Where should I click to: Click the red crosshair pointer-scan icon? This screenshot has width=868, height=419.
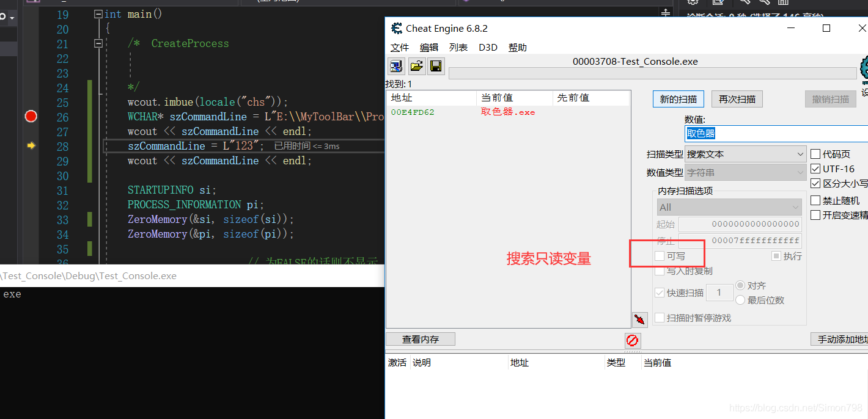tap(639, 319)
